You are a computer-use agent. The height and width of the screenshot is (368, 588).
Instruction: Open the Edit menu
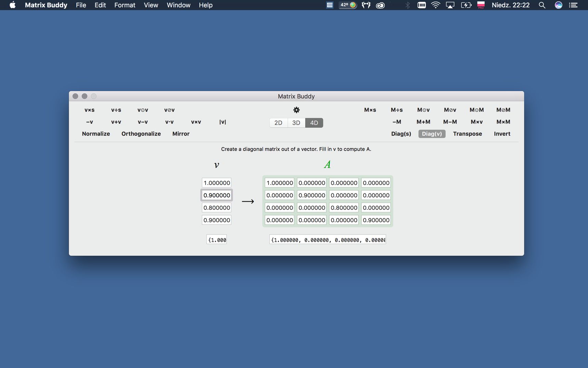click(x=100, y=5)
